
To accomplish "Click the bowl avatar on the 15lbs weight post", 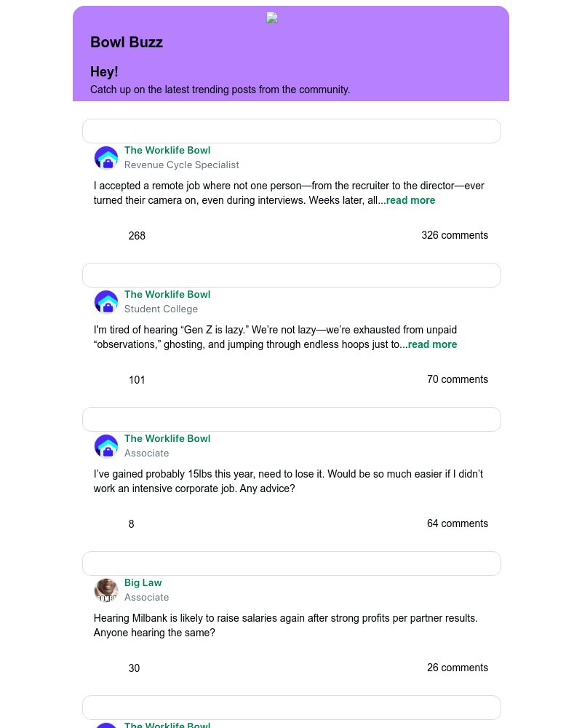I will pos(106,446).
